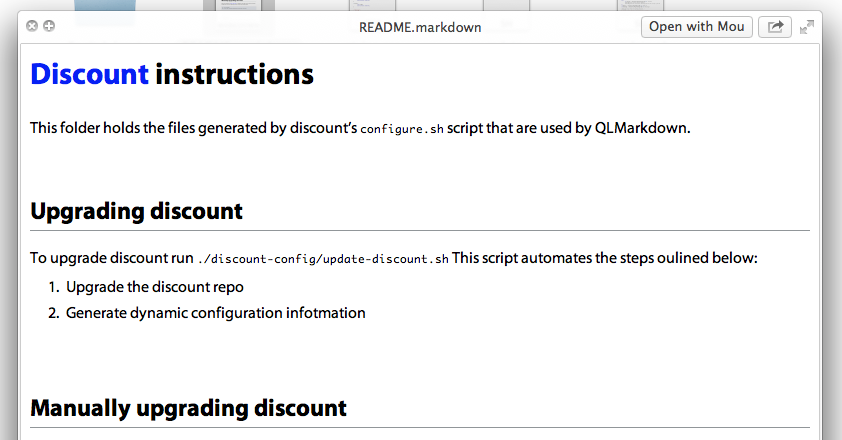Click the ./discount-config/update-discount.sh code text

(323, 259)
